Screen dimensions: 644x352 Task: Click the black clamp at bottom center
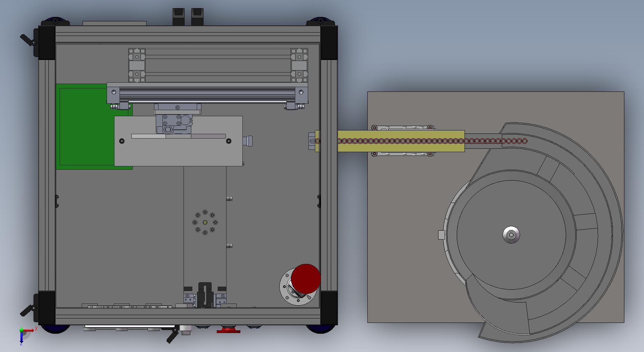pos(205,294)
